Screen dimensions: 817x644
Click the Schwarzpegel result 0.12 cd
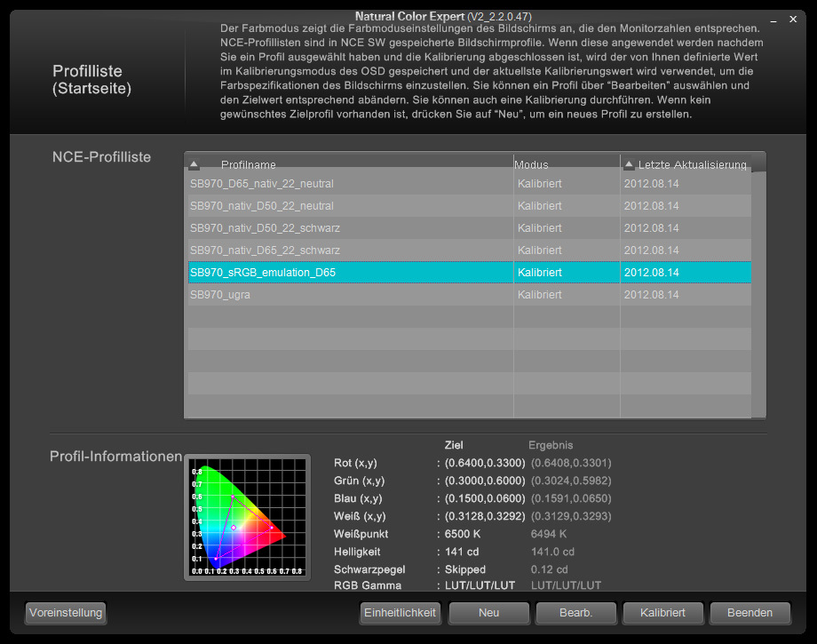click(549, 569)
